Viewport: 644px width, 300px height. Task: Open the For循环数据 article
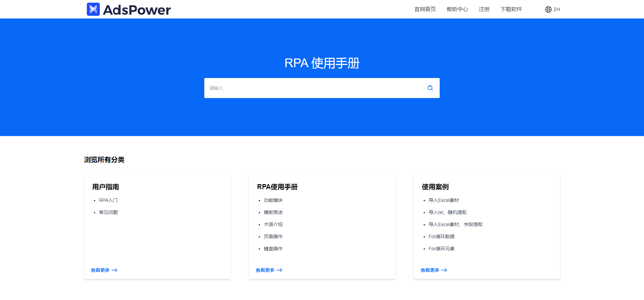tap(441, 237)
